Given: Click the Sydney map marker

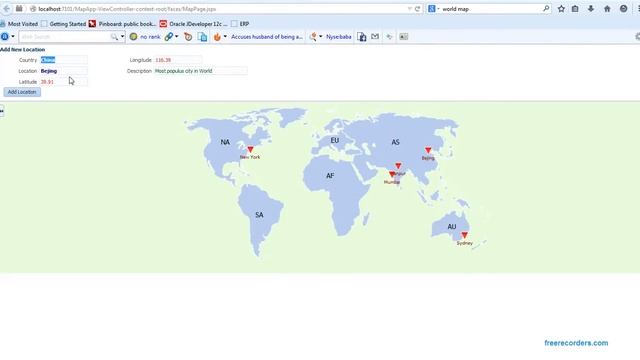Looking at the screenshot, I should click(x=464, y=236).
